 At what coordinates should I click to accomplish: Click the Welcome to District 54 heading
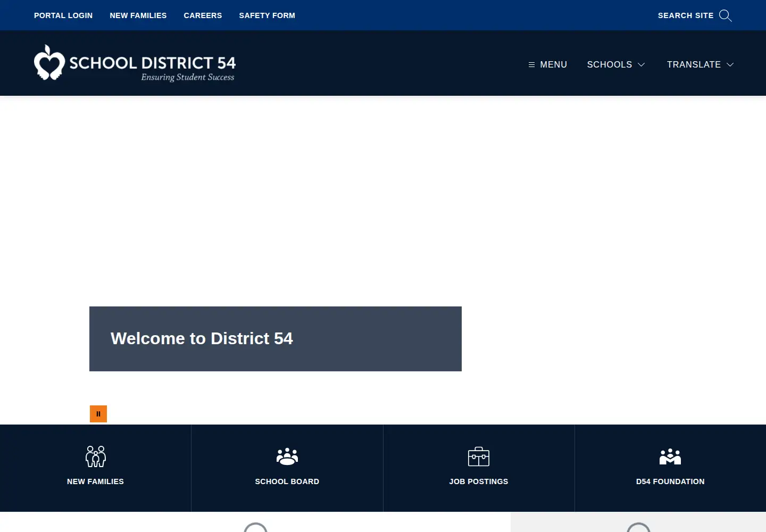click(202, 338)
